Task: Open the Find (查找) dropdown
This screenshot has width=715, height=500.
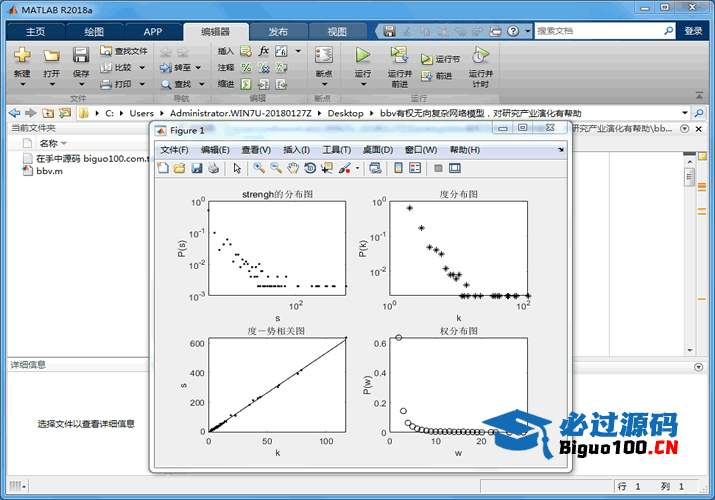Action: (202, 84)
